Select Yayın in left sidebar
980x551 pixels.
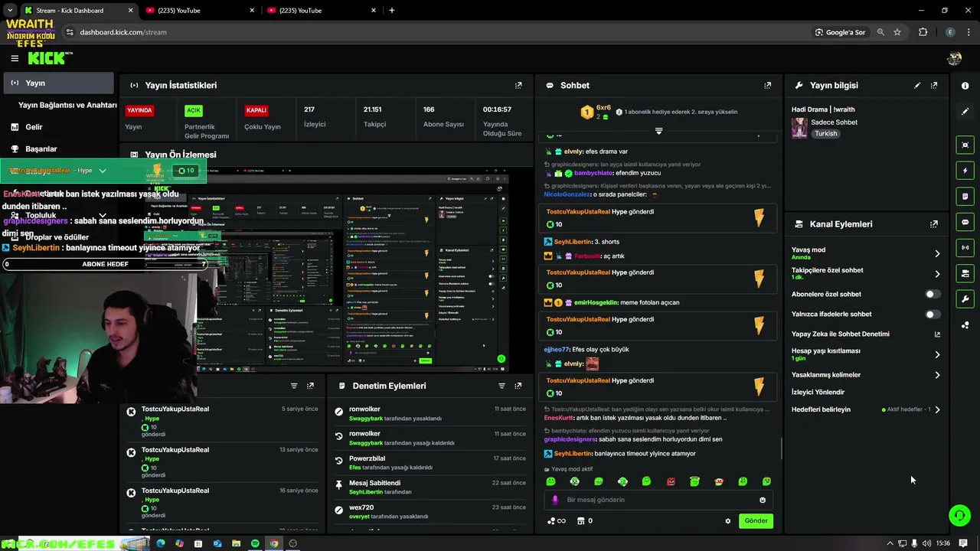tap(58, 83)
